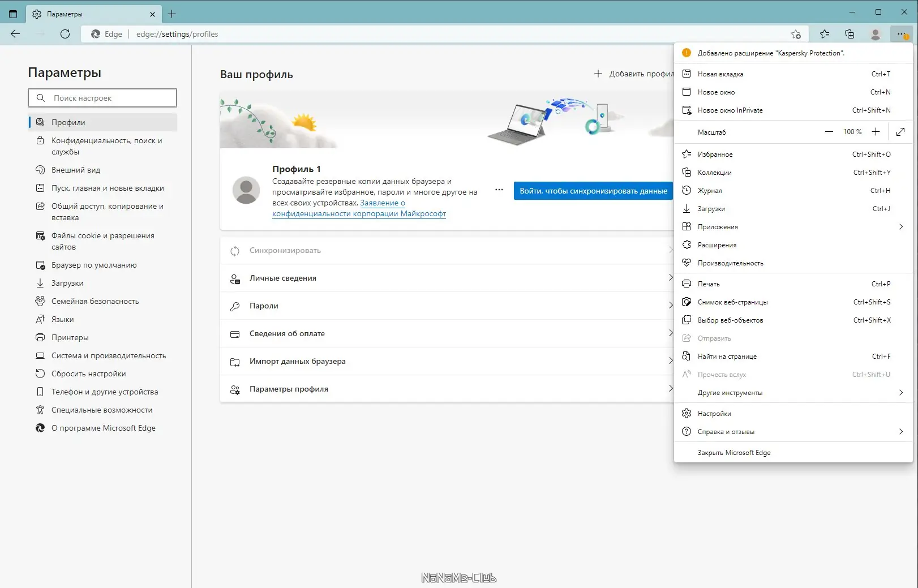Image resolution: width=918 pixels, height=588 pixels.
Task: Focus the Поиск настроек search field
Action: click(102, 98)
